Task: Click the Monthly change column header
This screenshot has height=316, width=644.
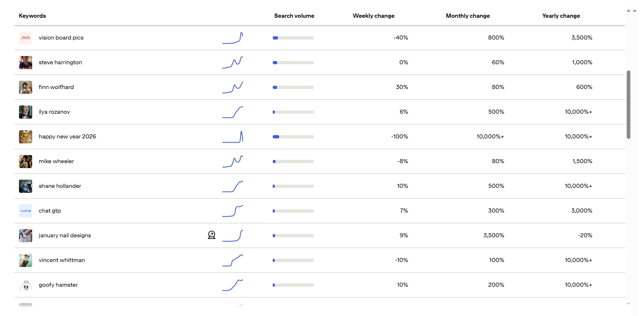Action: click(468, 16)
